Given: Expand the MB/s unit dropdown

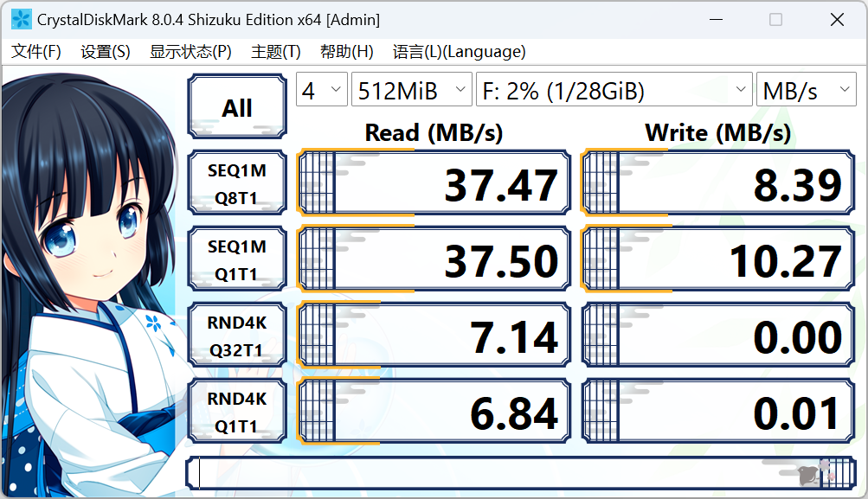Looking at the screenshot, I should [x=806, y=89].
